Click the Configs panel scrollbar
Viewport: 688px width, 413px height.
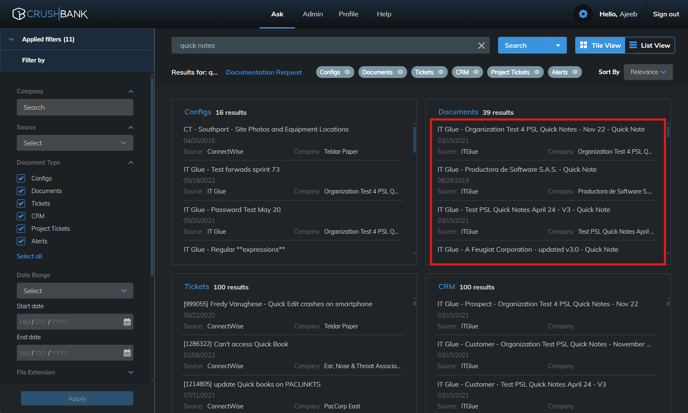[414, 139]
